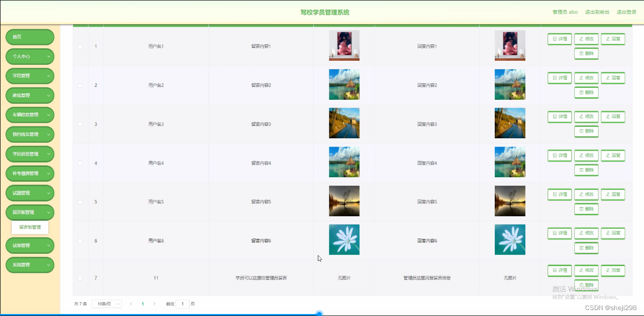View details of row 7 message
The width and height of the screenshot is (644, 316).
pyautogui.click(x=559, y=271)
